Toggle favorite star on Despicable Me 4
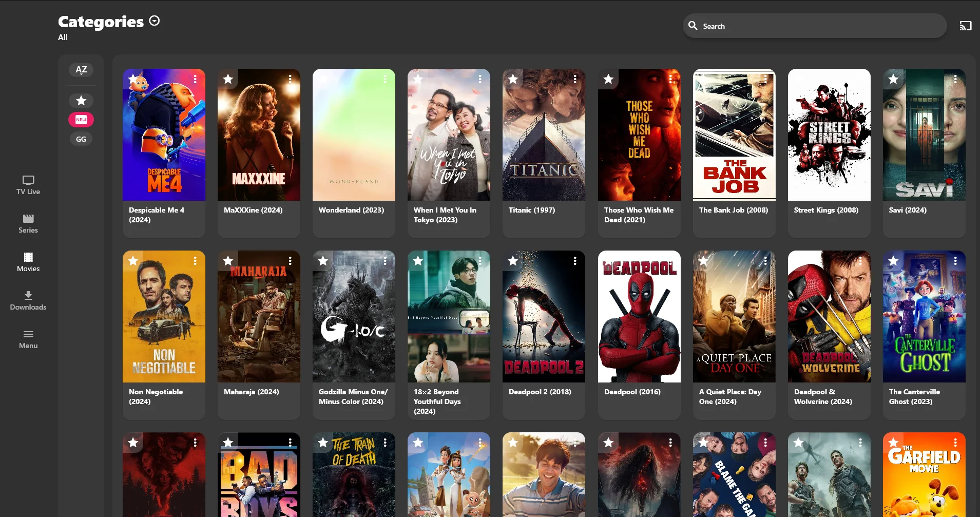The image size is (980, 517). pyautogui.click(x=133, y=79)
